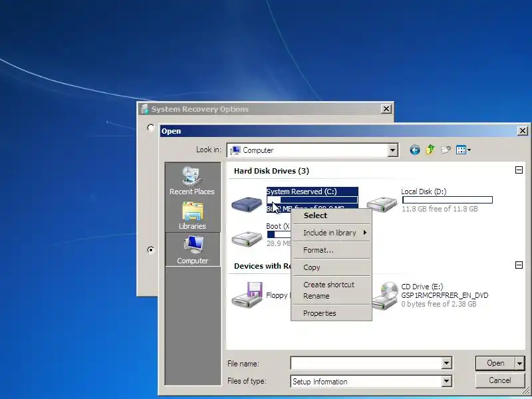Click GSP1RMCPRFRER_EN_DVD label
532x399 pixels.
click(444, 295)
